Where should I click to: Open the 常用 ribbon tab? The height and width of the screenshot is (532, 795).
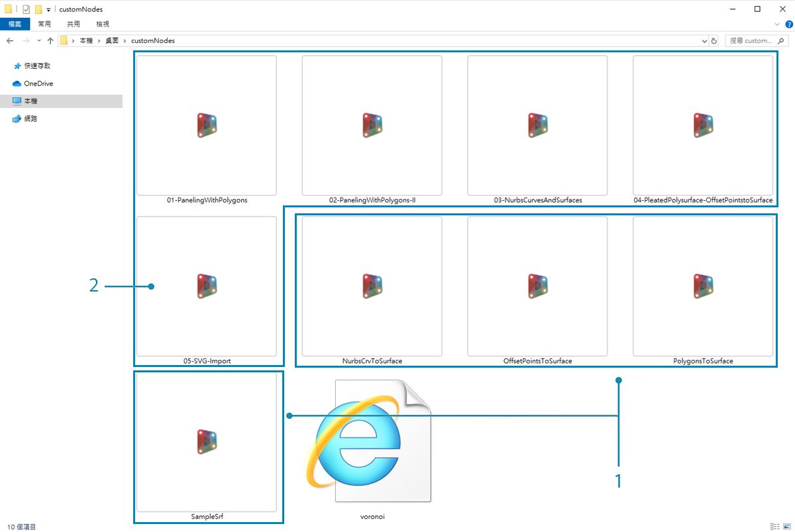pyautogui.click(x=44, y=24)
